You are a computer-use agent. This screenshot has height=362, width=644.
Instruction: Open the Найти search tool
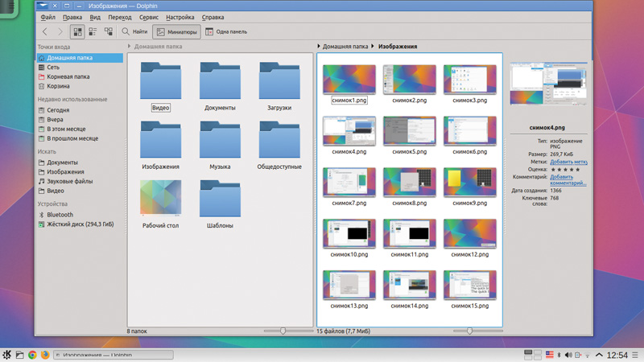134,31
